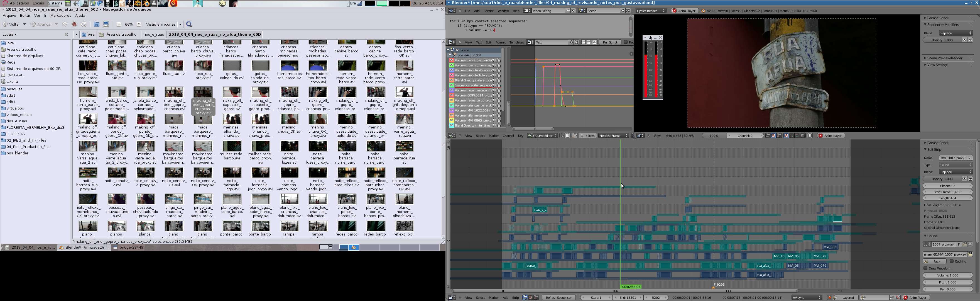The width and height of the screenshot is (980, 301).
Task: Collapse the SceneAction.001 tree entry
Action: (450, 55)
